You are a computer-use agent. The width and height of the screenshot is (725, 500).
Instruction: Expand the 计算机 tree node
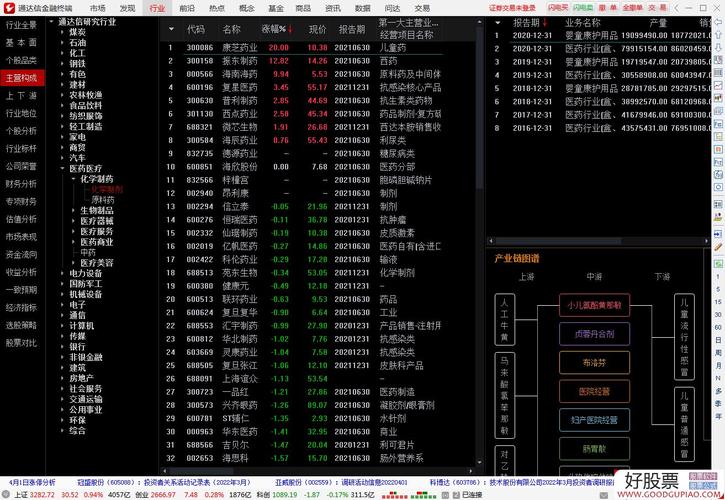click(x=62, y=326)
